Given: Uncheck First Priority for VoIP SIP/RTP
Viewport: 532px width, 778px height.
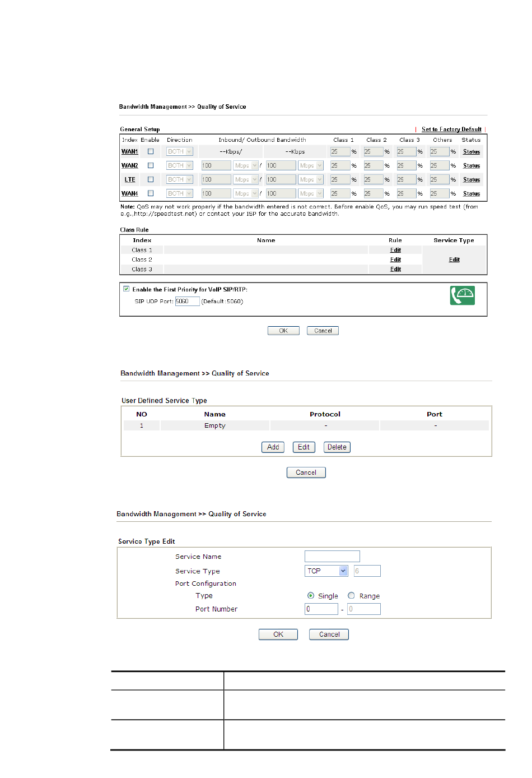Looking at the screenshot, I should point(127,289).
